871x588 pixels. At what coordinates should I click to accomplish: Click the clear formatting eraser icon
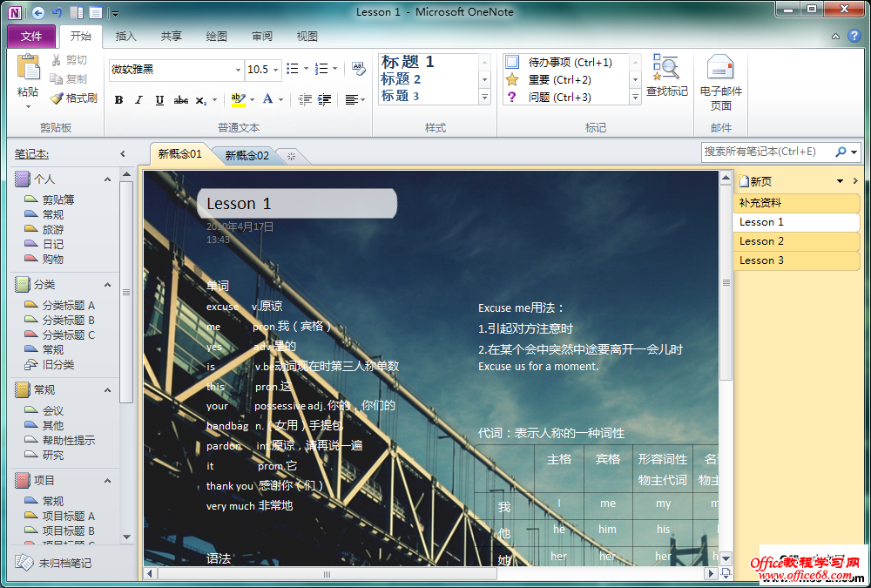tap(359, 69)
